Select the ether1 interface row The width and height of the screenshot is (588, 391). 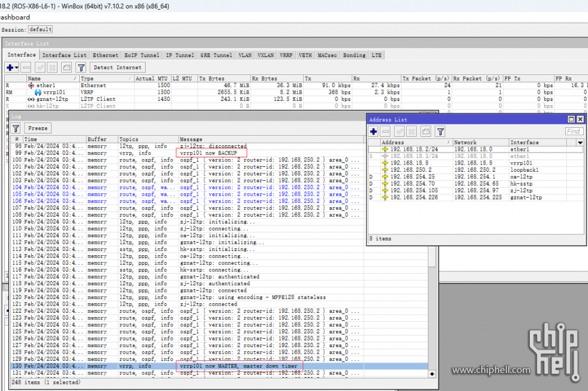click(x=296, y=85)
